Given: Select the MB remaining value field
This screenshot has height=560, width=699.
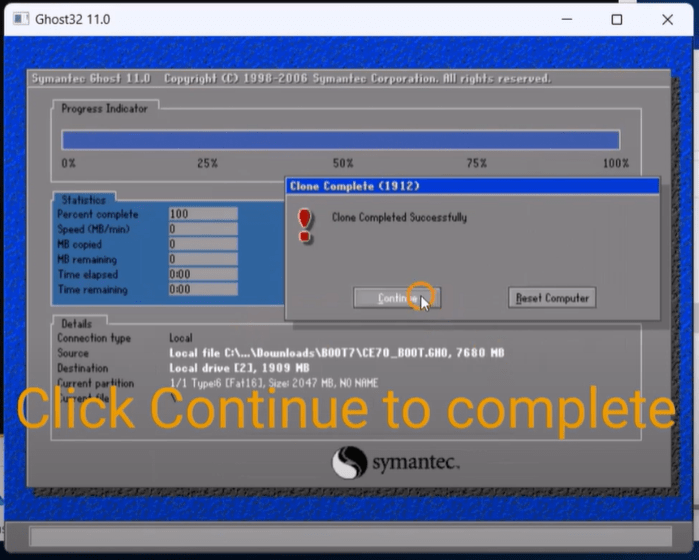Looking at the screenshot, I should (202, 259).
